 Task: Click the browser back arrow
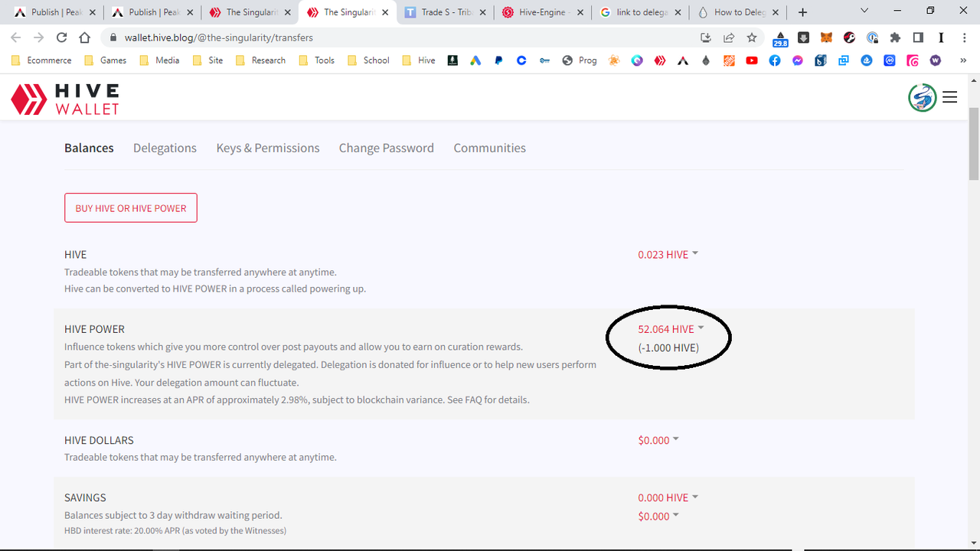click(x=16, y=37)
